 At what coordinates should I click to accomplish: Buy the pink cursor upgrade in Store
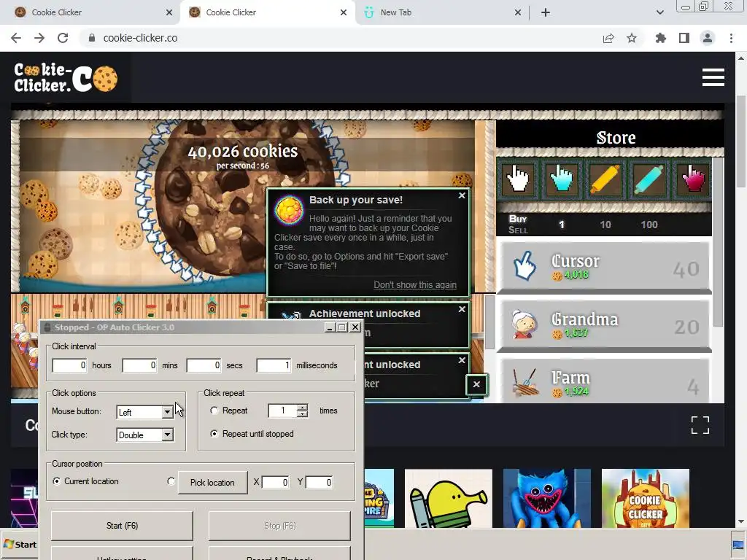[692, 179]
